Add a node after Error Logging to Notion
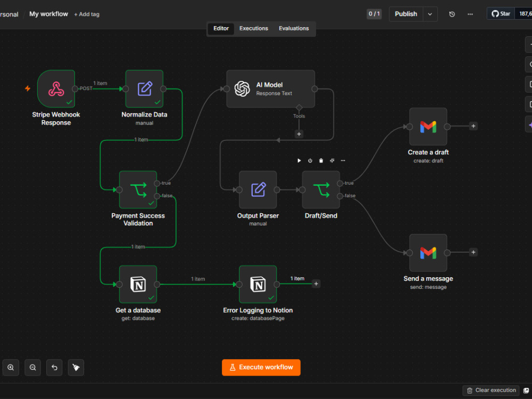This screenshot has height=399, width=532. (316, 284)
